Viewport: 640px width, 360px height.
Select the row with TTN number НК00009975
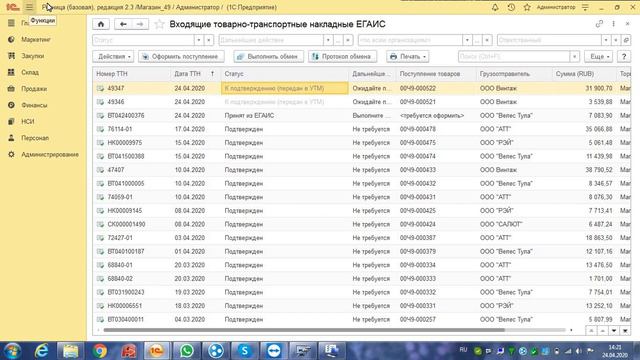(x=361, y=142)
